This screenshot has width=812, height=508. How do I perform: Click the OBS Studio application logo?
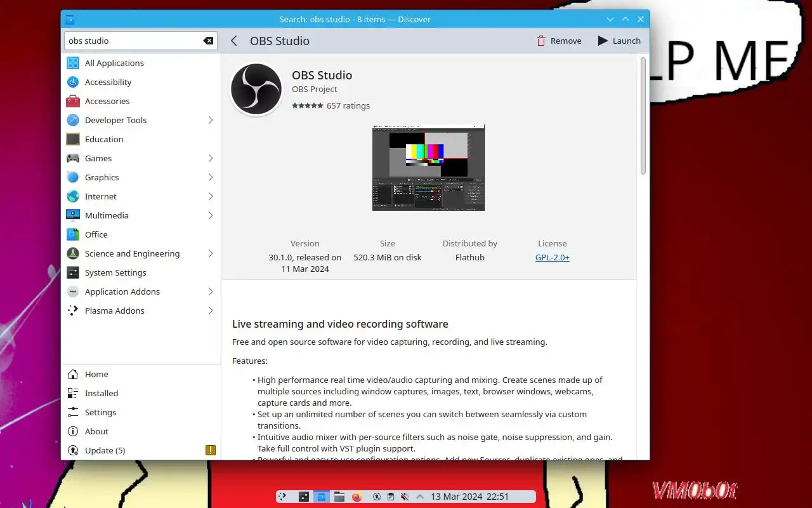256,89
